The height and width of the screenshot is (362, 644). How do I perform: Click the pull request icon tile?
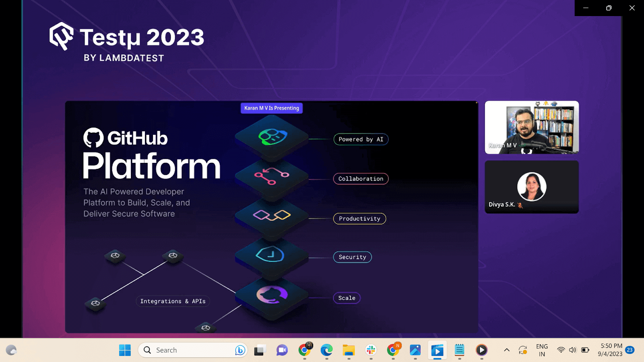click(x=272, y=177)
